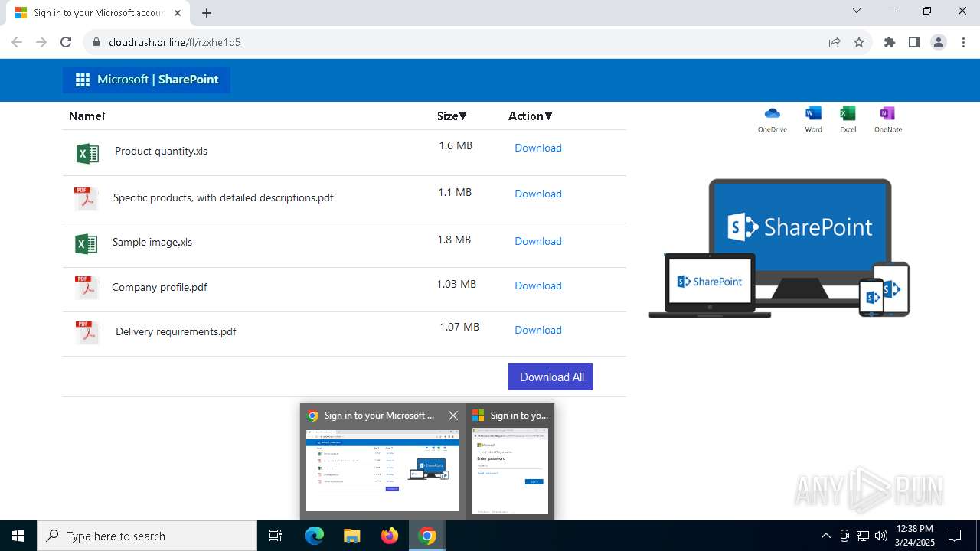Click the Delivery requirements.pdf file name
The width and height of the screenshot is (980, 551).
(176, 331)
